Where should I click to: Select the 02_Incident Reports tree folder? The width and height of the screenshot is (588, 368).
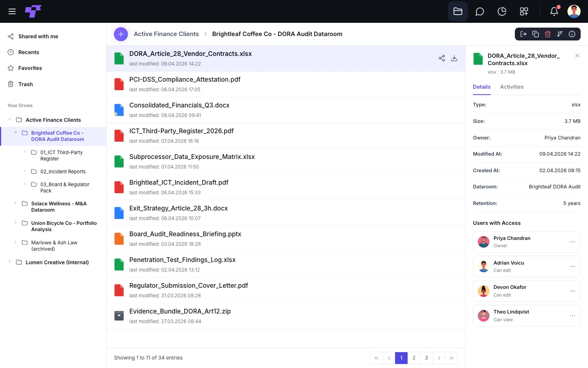click(63, 171)
